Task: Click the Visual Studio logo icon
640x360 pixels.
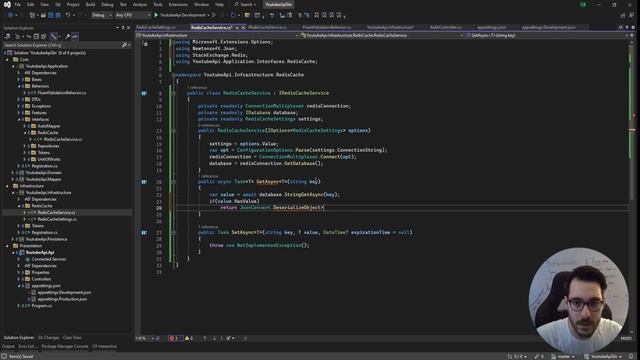Action: pyautogui.click(x=7, y=4)
